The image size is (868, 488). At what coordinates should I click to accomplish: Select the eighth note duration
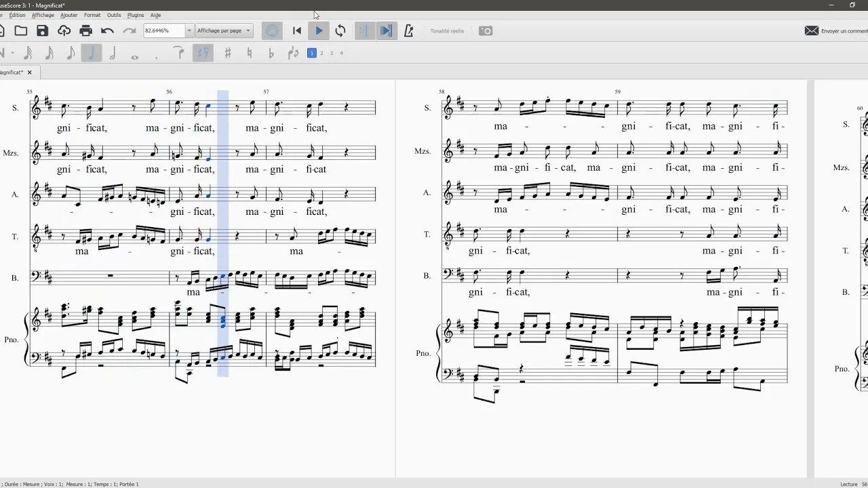coord(71,53)
